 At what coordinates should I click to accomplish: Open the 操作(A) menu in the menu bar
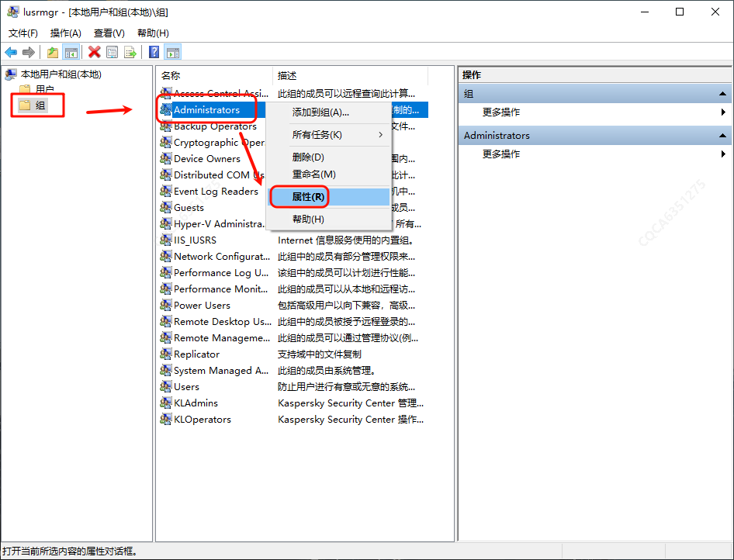pos(65,33)
